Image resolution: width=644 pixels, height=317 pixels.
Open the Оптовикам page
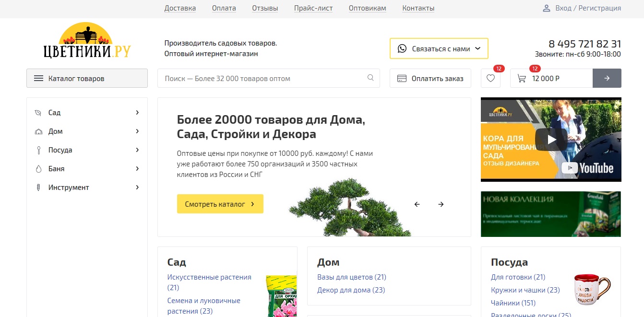(x=368, y=8)
